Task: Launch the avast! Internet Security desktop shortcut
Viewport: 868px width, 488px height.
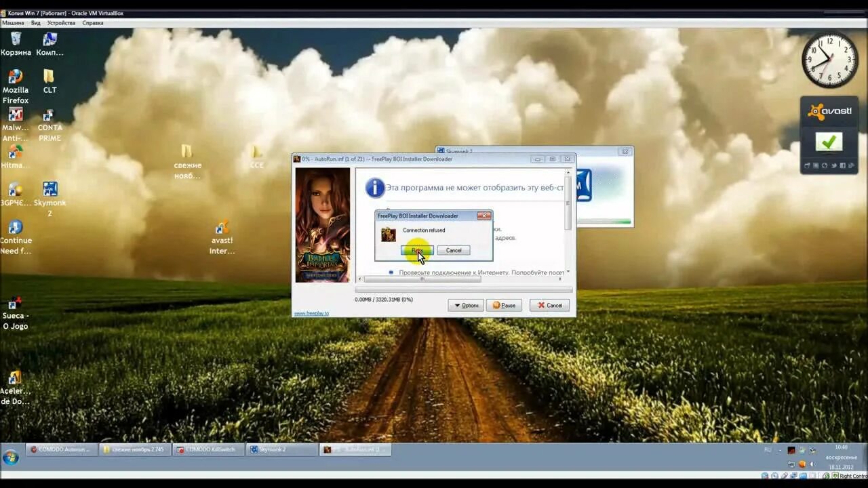Action: click(222, 237)
